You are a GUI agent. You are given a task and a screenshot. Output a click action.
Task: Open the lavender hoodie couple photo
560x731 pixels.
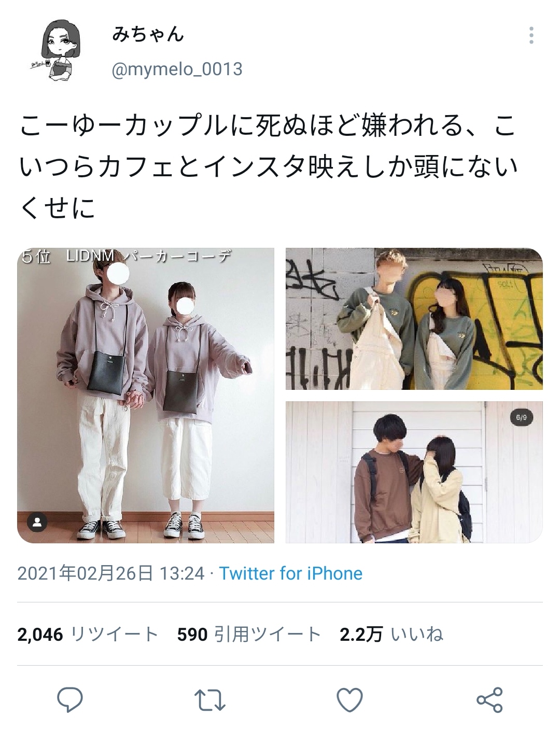(x=146, y=396)
